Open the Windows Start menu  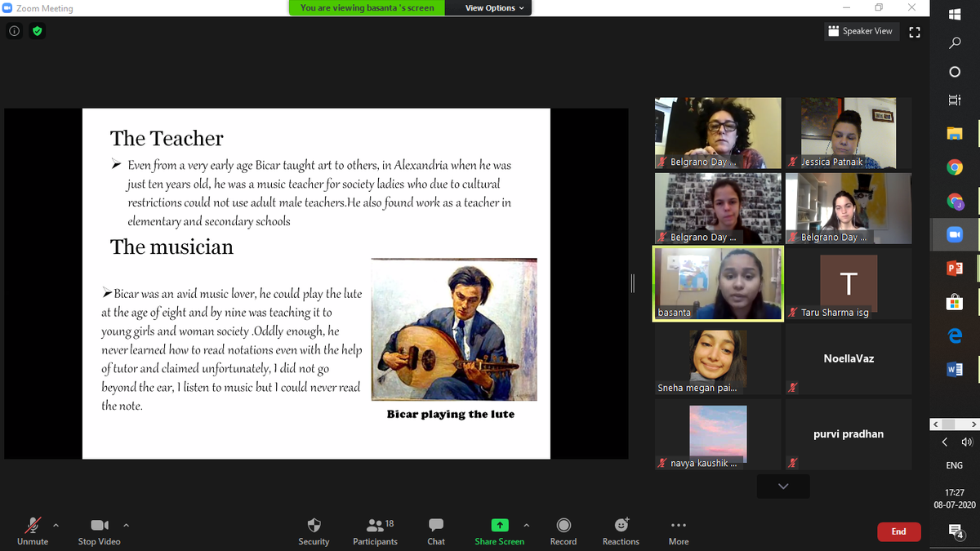(x=955, y=13)
